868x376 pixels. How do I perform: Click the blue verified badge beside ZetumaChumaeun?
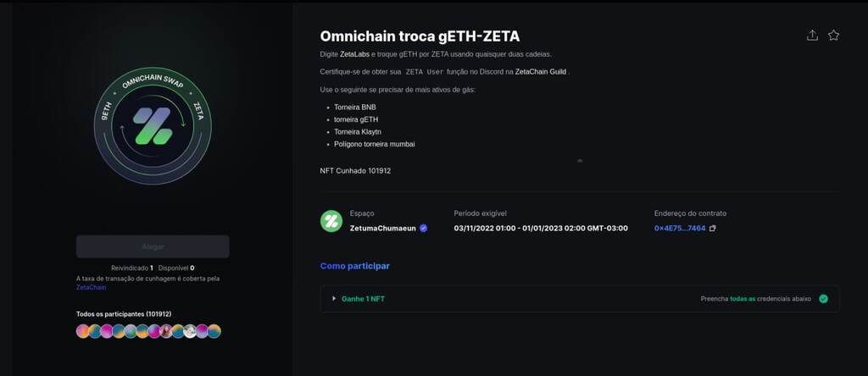pyautogui.click(x=424, y=229)
